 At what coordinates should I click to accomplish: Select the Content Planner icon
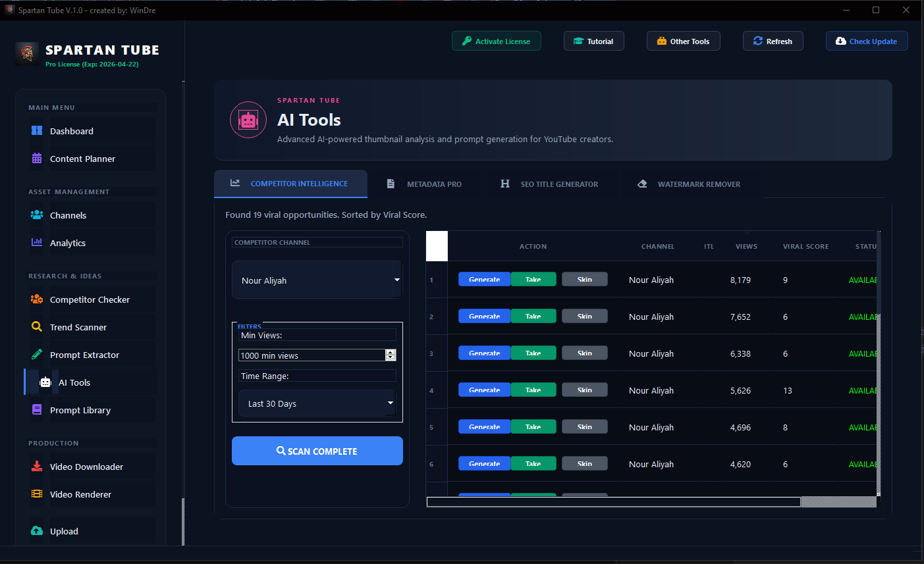37,159
